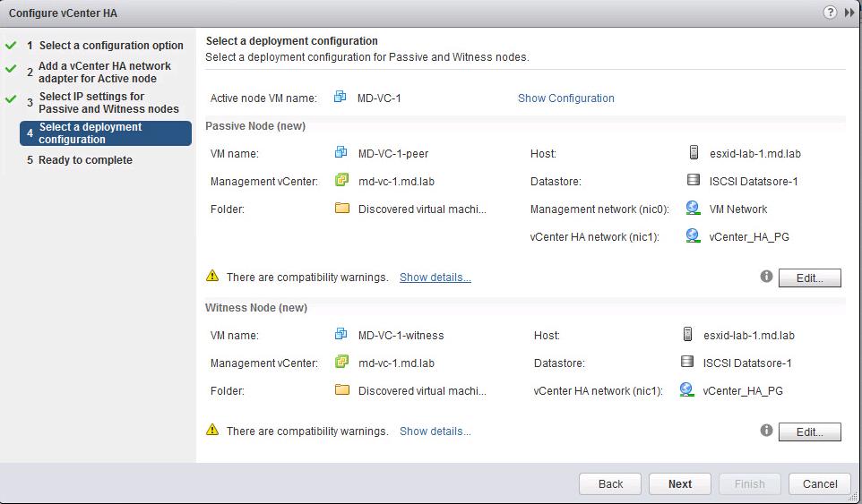This screenshot has width=862, height=504.
Task: Click the MD-VC-1-peer VM name text
Action: tap(393, 154)
